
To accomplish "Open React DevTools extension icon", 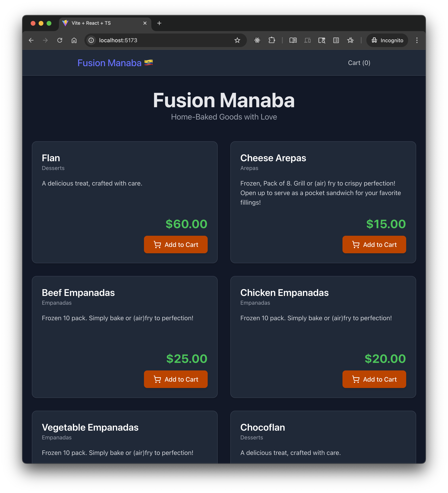I will coord(257,40).
